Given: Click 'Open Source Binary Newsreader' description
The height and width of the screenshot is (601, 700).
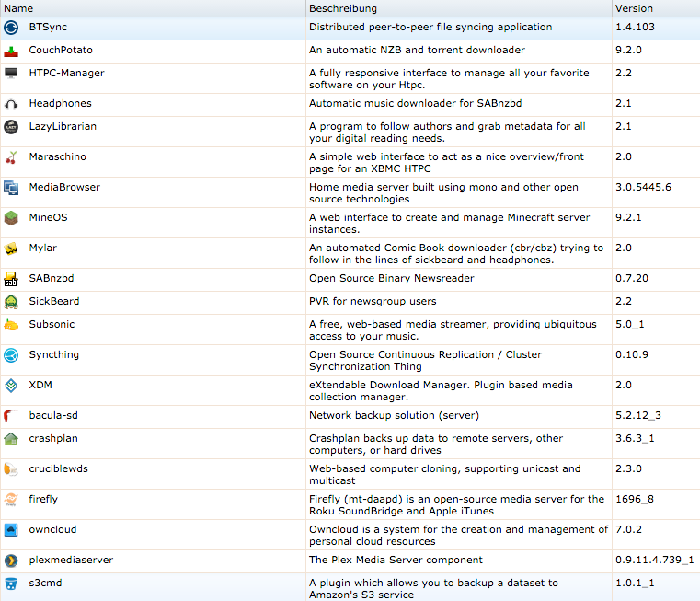Looking at the screenshot, I should coord(391,278).
